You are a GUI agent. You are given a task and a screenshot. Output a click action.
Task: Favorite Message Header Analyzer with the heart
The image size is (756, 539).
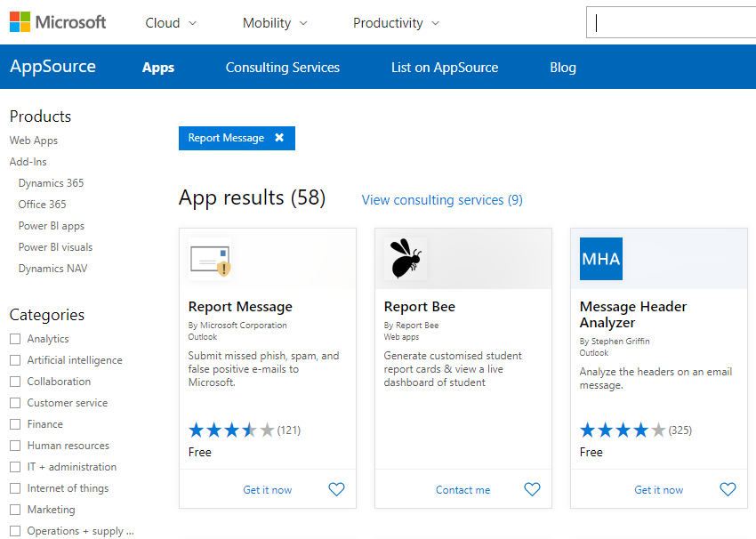[728, 489]
